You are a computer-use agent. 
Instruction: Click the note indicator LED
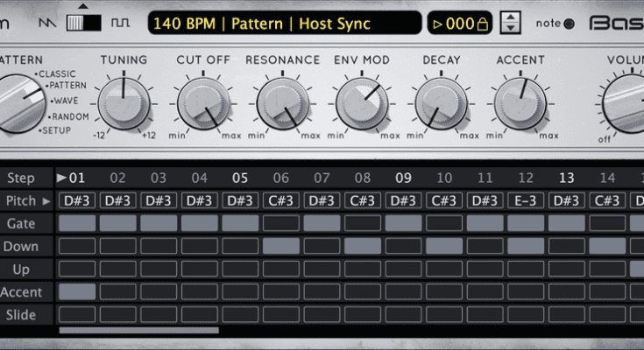568,24
